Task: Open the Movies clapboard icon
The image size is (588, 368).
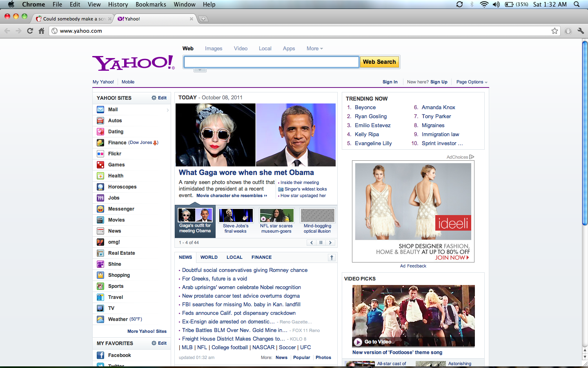Action: (x=100, y=220)
